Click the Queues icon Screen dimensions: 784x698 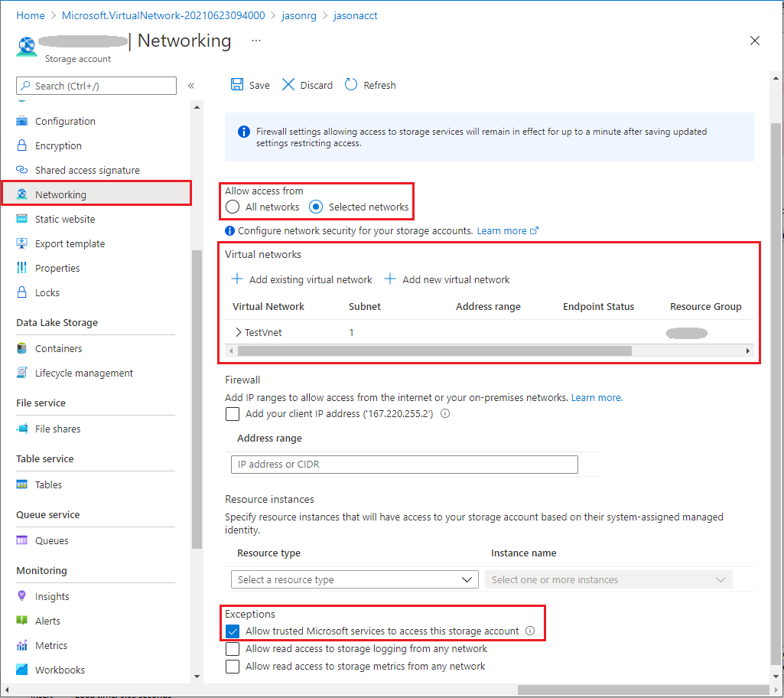pos(22,540)
